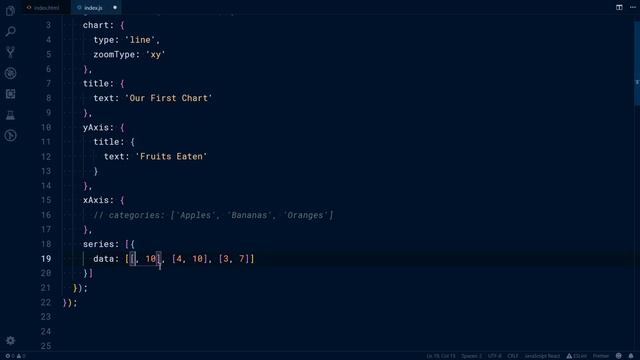Image resolution: width=640 pixels, height=360 pixels.
Task: Click the Ln/Col cursor position indicator
Action: [x=440, y=356]
